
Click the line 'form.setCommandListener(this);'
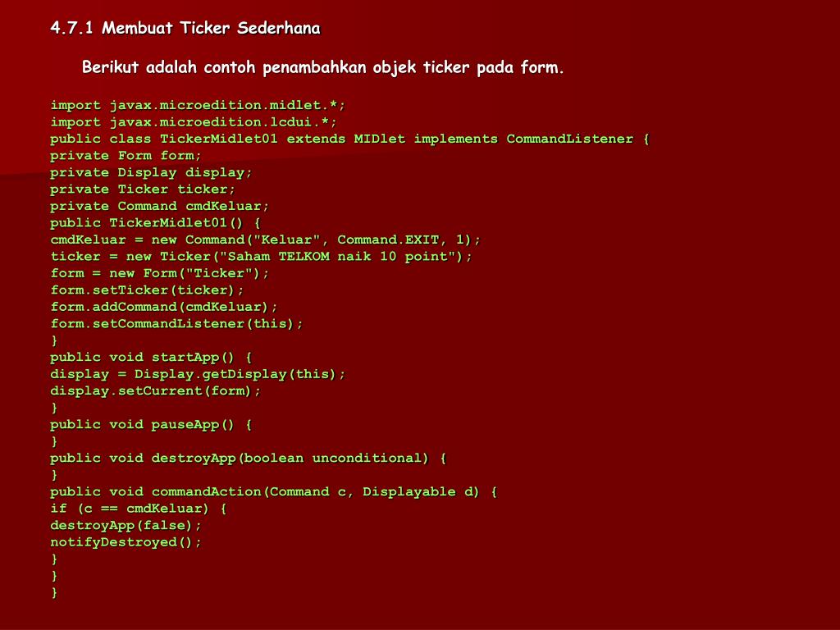(x=177, y=324)
